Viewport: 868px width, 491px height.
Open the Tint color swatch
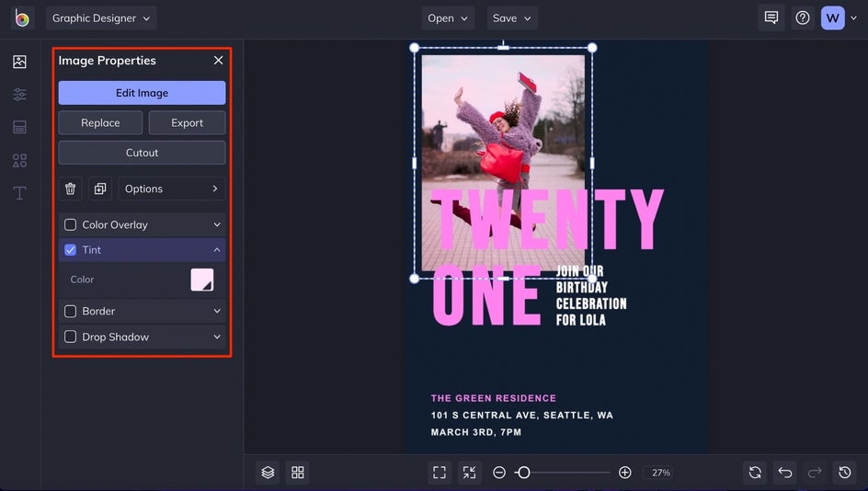click(x=202, y=280)
